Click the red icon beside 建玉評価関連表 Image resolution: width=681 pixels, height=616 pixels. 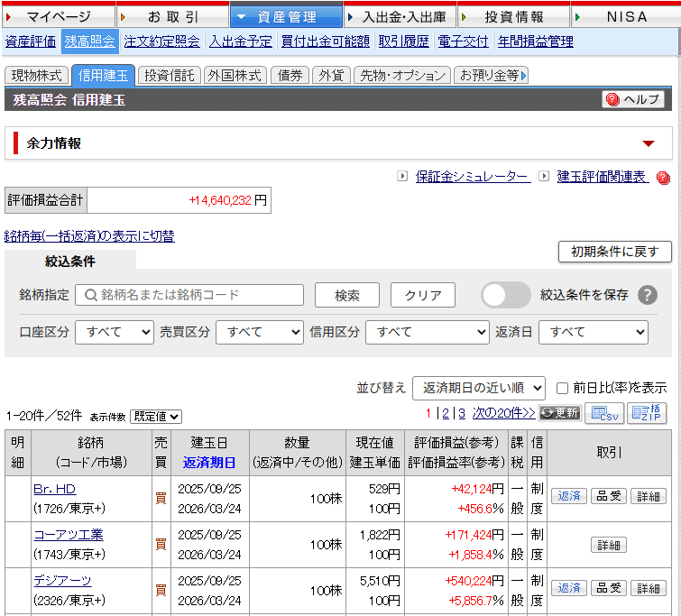(x=663, y=178)
